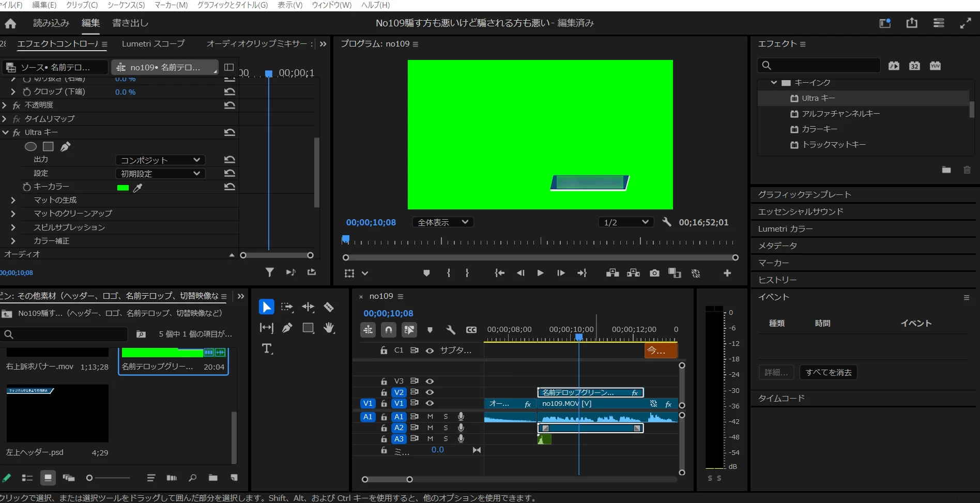The image size is (980, 503).
Task: Expand the マットのクリーンアップ section
Action: (13, 214)
